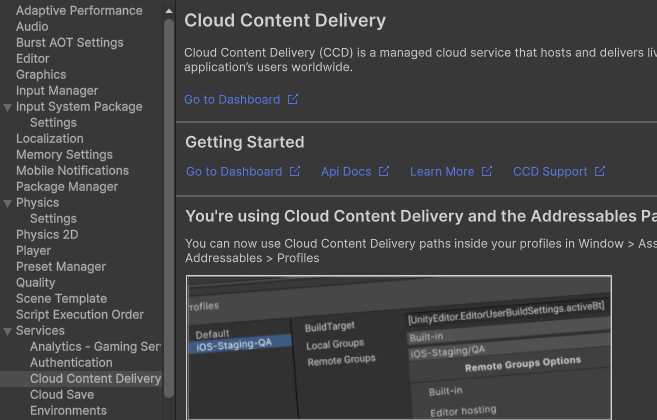Click the external-link icon beside top Go to Dashboard
Screen dimensions: 657x420
pyautogui.click(x=292, y=99)
